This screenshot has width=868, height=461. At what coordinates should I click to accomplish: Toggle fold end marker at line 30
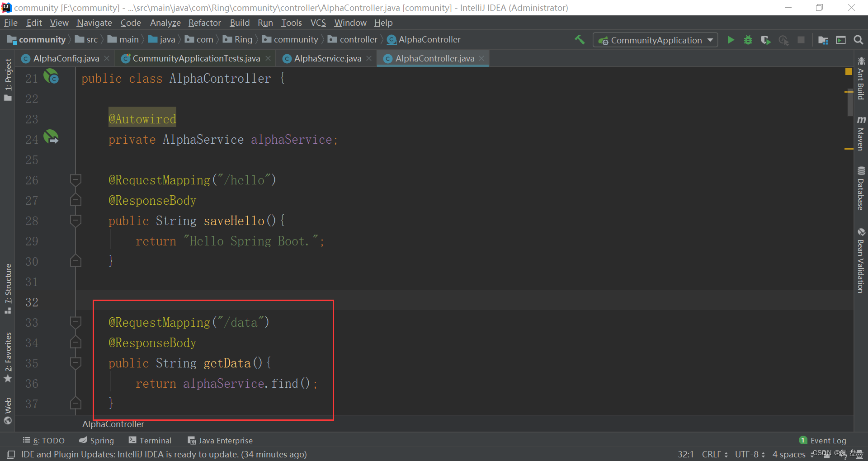pyautogui.click(x=75, y=261)
